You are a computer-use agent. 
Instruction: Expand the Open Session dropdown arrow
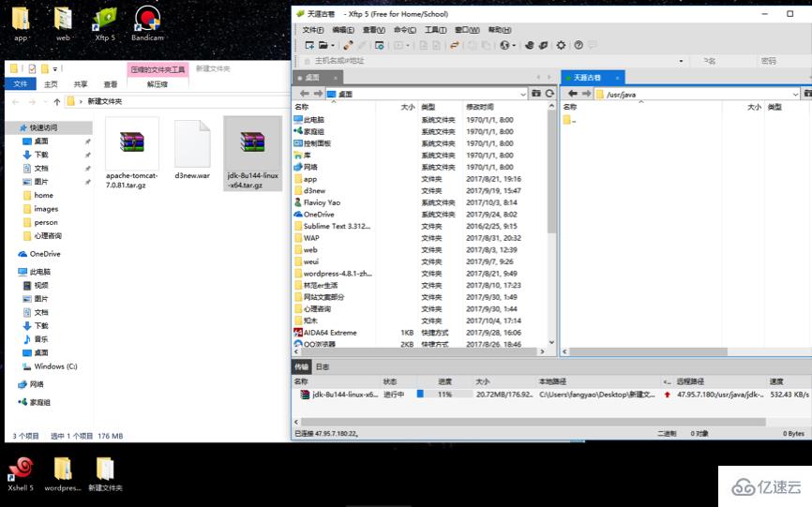point(333,46)
